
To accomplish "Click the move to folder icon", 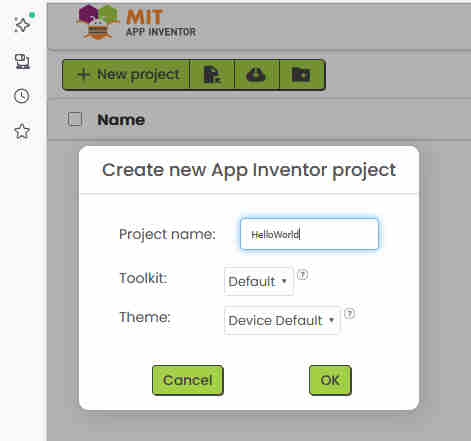I will point(302,75).
